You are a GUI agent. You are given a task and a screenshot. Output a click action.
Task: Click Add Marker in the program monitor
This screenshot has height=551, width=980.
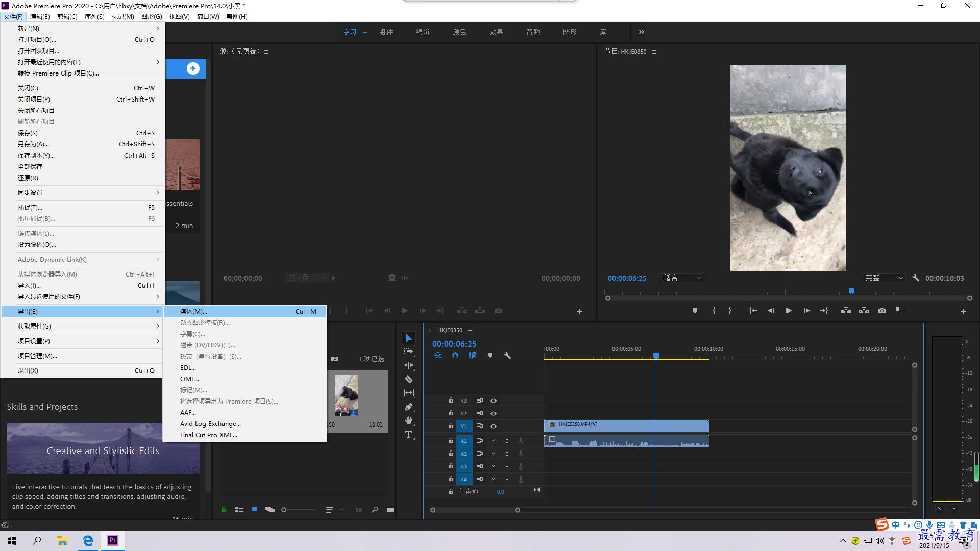tap(695, 311)
